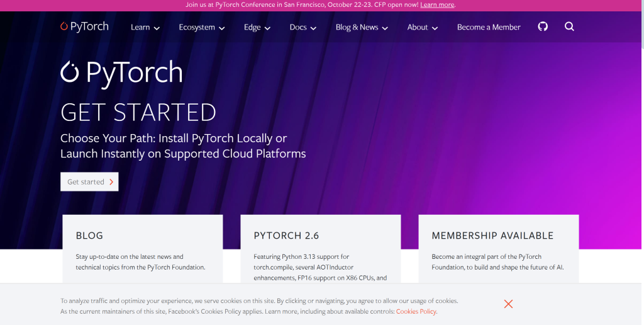Dismiss cookie notice with red X
The height and width of the screenshot is (325, 644).
[x=508, y=304]
